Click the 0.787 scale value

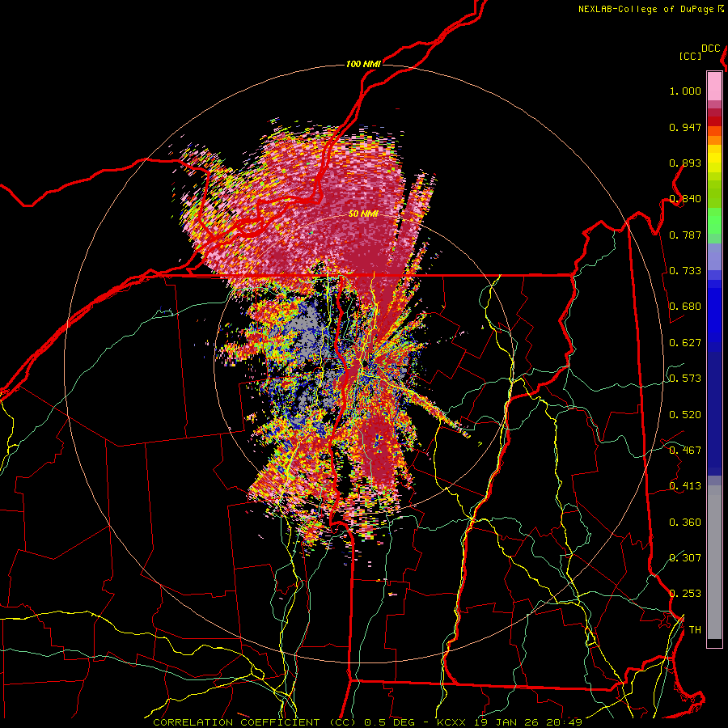685,235
